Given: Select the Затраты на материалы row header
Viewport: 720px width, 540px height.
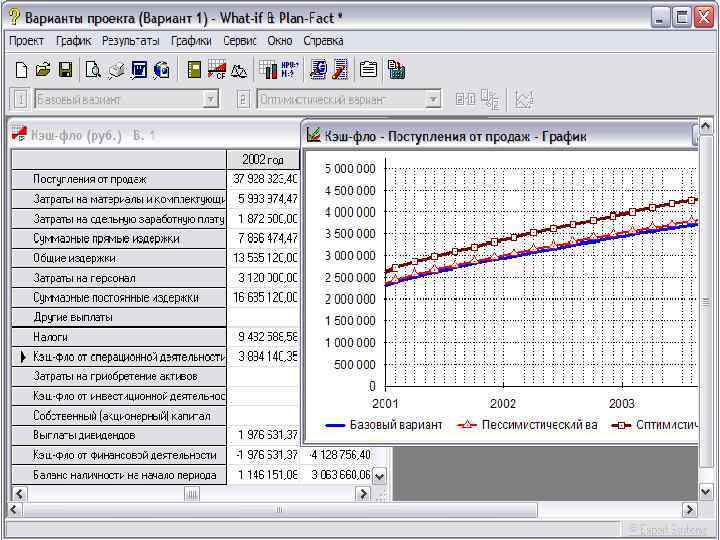Looking at the screenshot, I should [x=119, y=199].
